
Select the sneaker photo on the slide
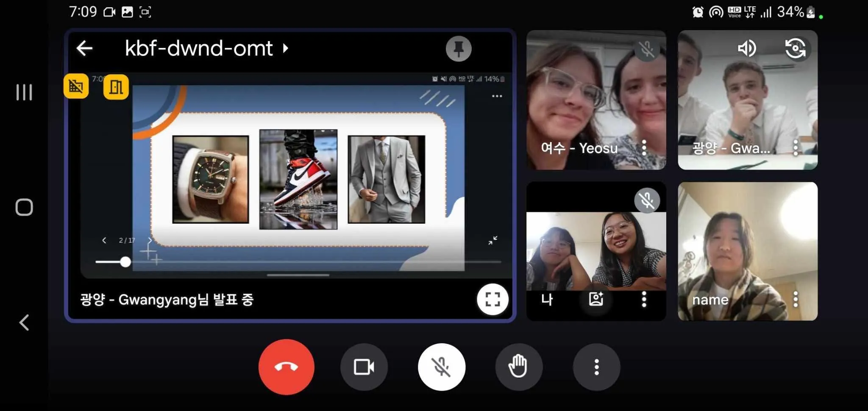click(298, 179)
